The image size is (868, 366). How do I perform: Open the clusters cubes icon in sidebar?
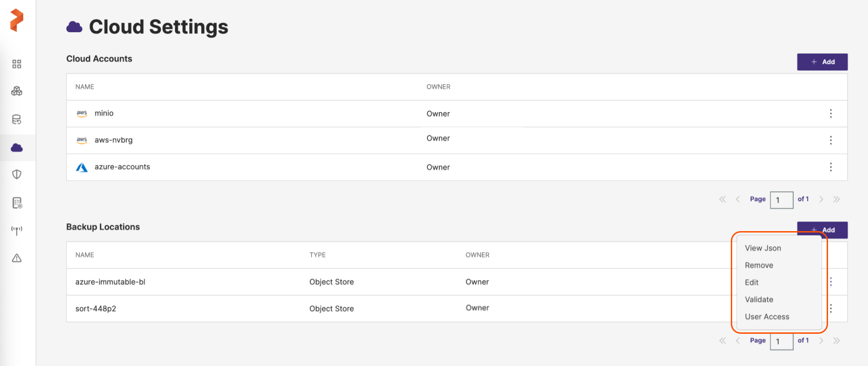[17, 91]
